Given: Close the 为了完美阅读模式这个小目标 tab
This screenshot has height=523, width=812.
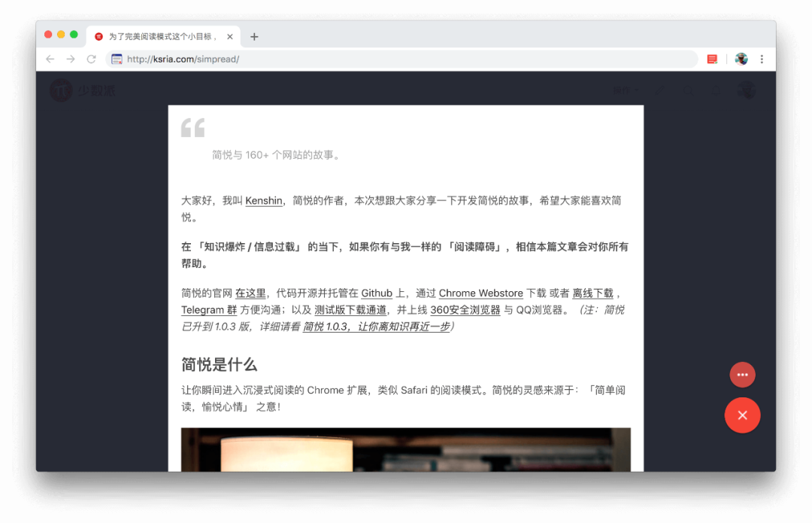Looking at the screenshot, I should tap(230, 37).
